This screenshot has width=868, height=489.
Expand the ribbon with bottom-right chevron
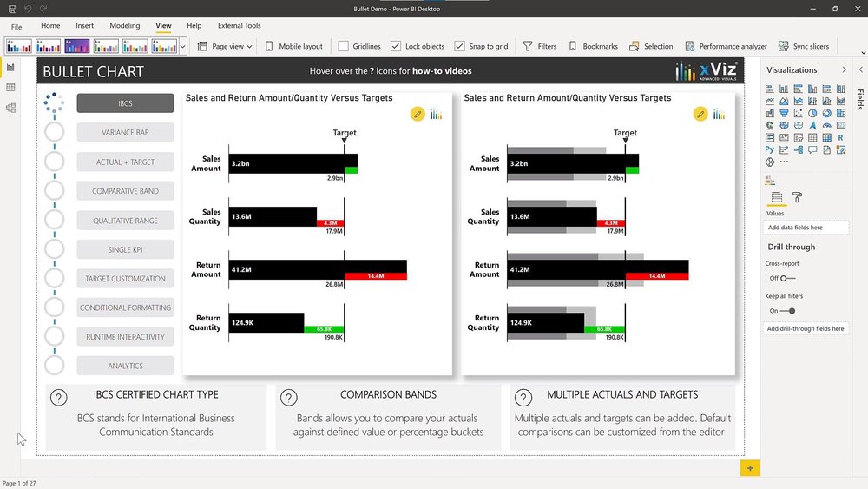(x=863, y=53)
